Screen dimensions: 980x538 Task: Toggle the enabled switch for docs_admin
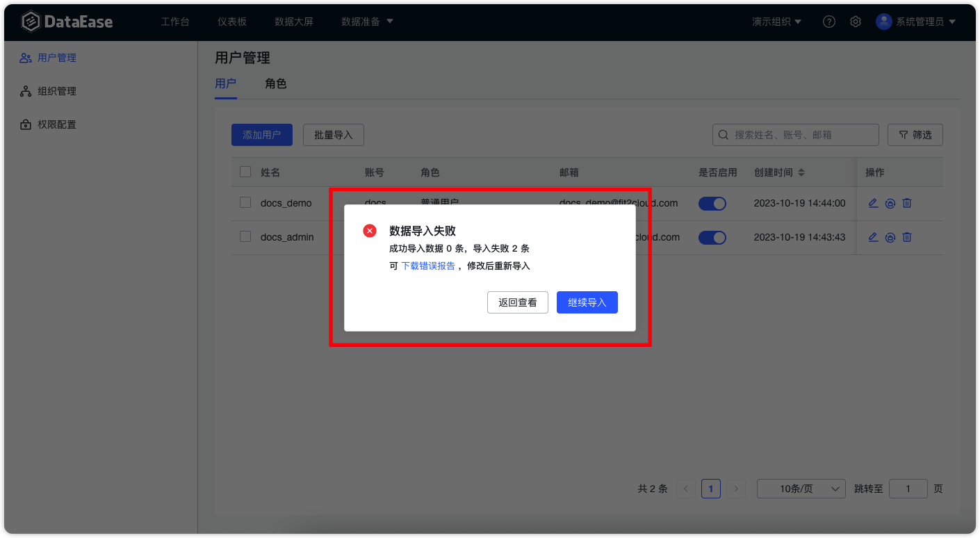712,237
